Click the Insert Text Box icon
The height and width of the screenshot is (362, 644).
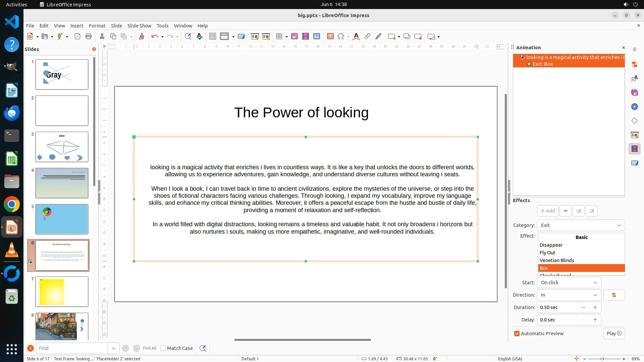point(330,37)
